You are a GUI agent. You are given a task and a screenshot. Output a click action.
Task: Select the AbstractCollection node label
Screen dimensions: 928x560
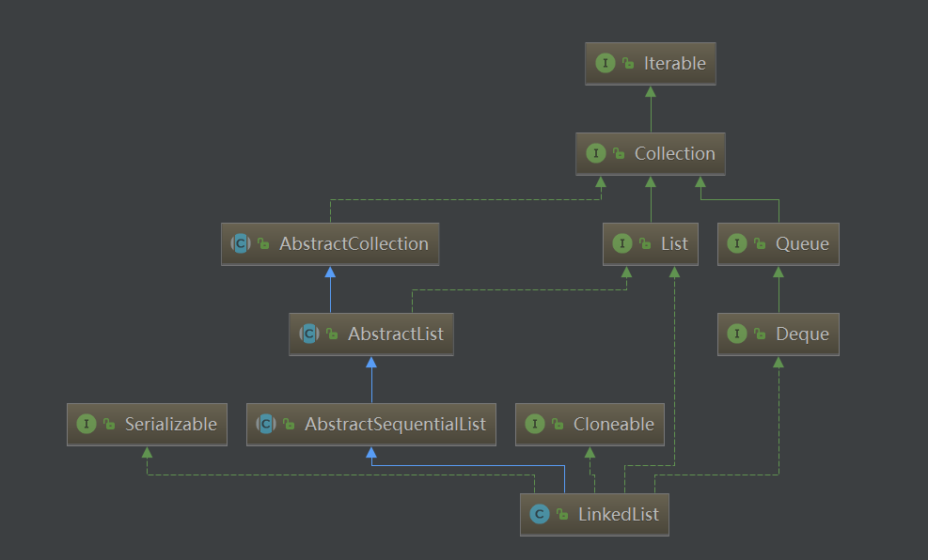tap(354, 243)
